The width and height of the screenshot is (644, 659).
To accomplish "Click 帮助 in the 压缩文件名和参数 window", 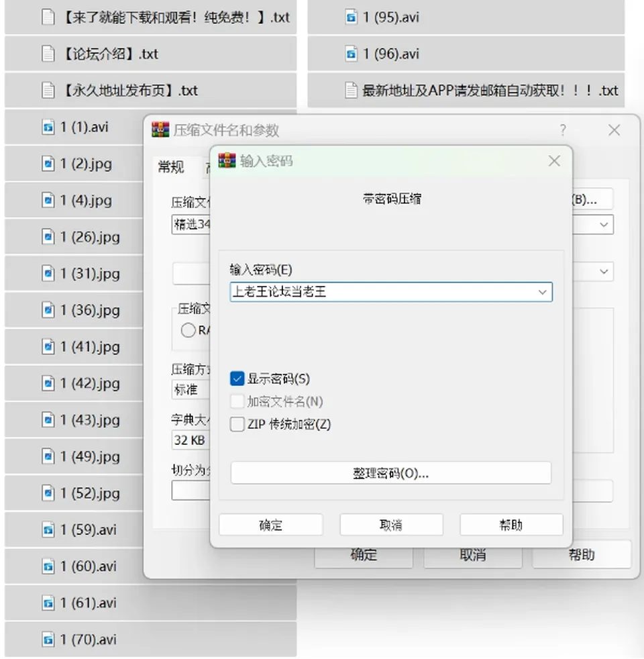I will (x=582, y=555).
